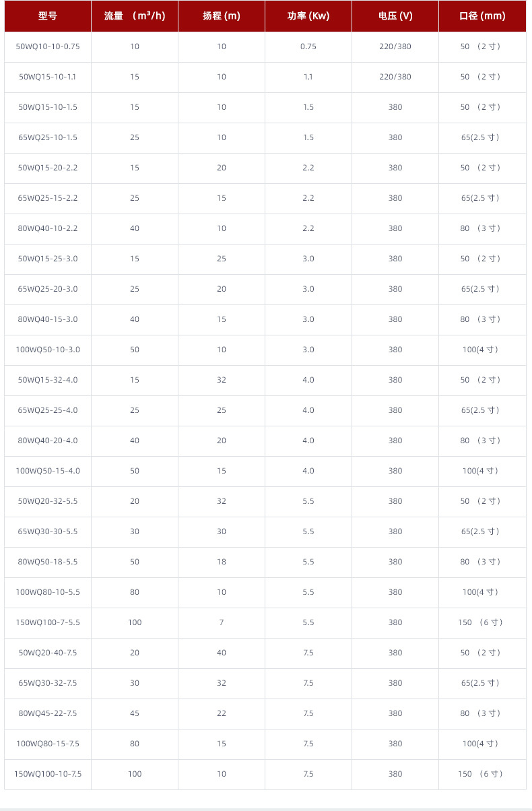Click the 功率 (Kw) column header
532x811 pixels.
pos(308,16)
